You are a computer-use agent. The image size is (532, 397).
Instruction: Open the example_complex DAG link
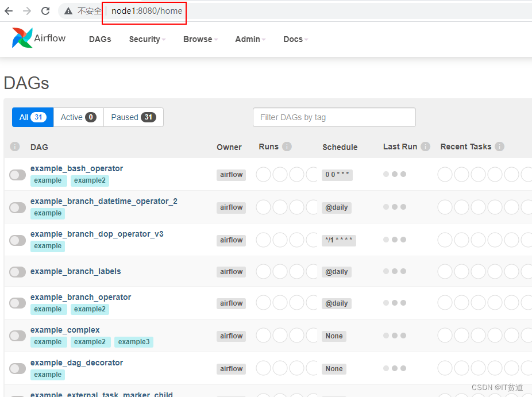(x=65, y=330)
